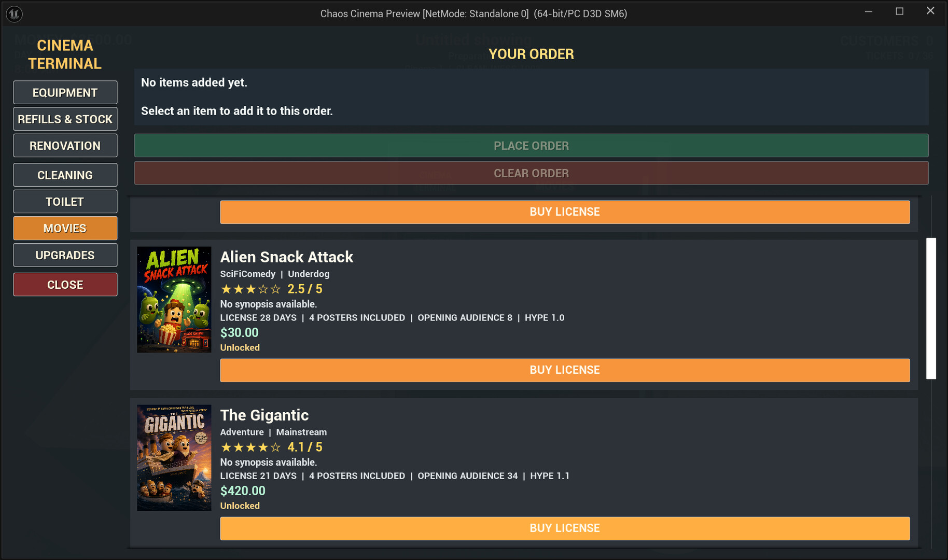Open the Equipment category

coord(65,92)
